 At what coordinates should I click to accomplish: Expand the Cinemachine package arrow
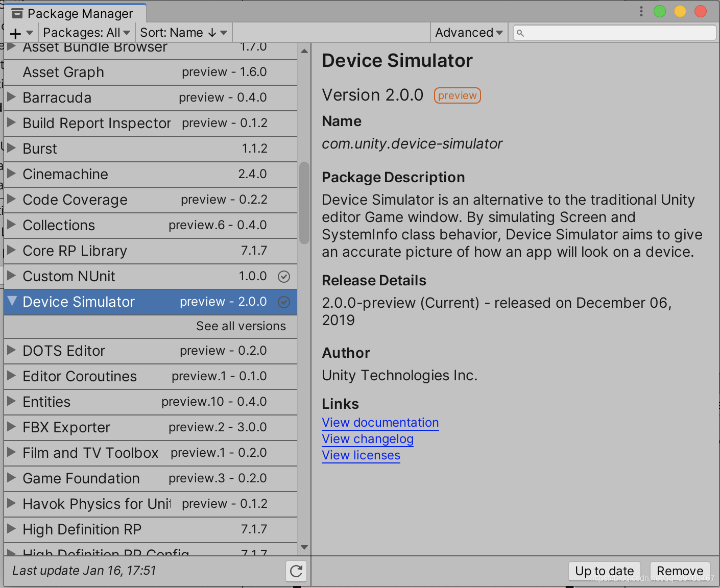[x=11, y=173]
